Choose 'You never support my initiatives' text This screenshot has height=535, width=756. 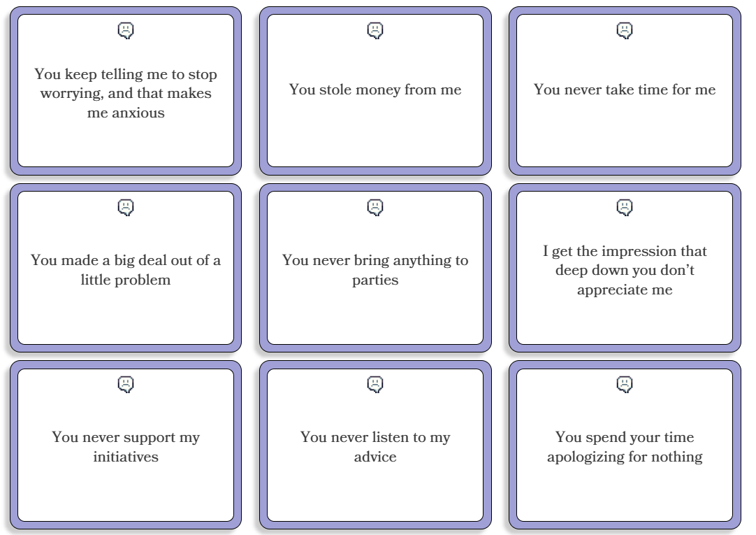click(126, 447)
